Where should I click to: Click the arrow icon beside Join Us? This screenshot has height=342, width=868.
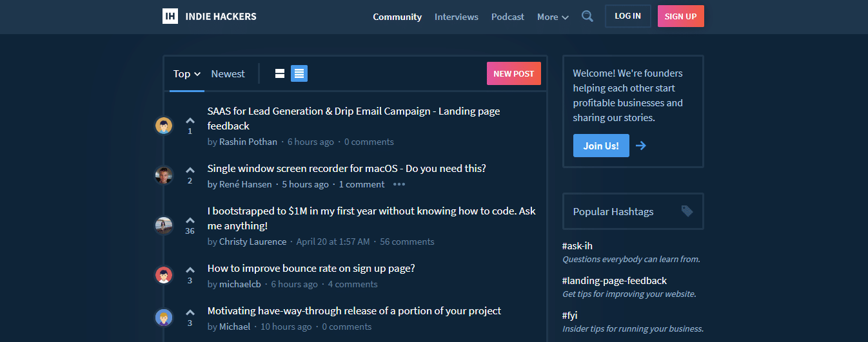[640, 146]
